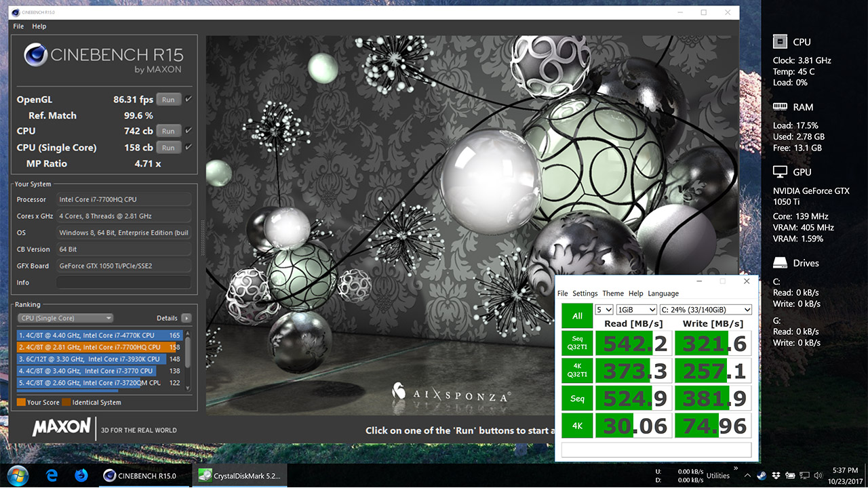Viewport: 868px width, 488px height.
Task: Switch to the CINEBENCH R15.0 taskbar item
Action: [x=143, y=476]
